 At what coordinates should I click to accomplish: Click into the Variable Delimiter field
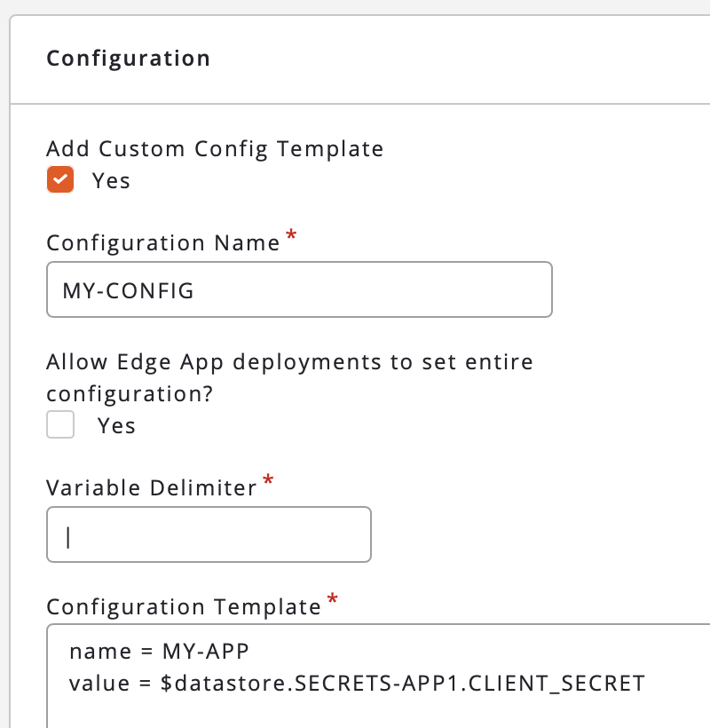(209, 534)
